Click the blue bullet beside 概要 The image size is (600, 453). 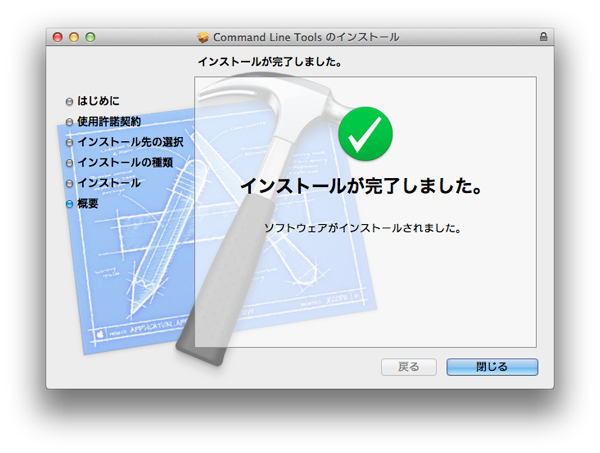click(69, 204)
